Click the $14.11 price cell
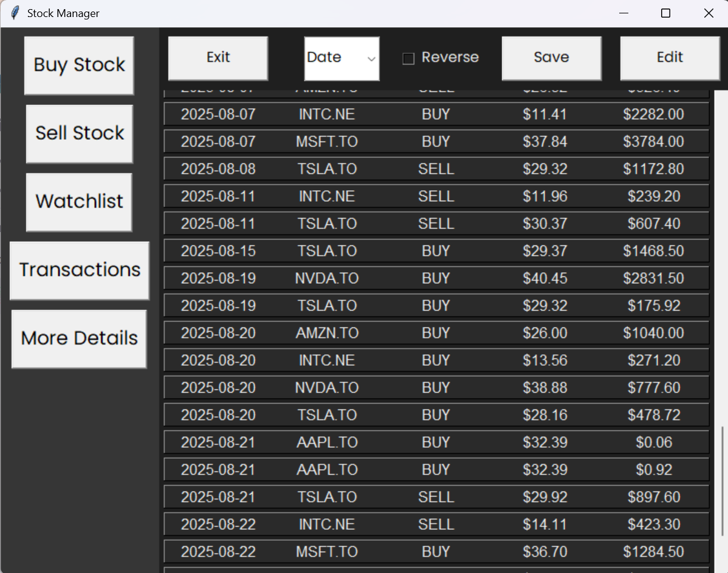The image size is (728, 573). (545, 525)
